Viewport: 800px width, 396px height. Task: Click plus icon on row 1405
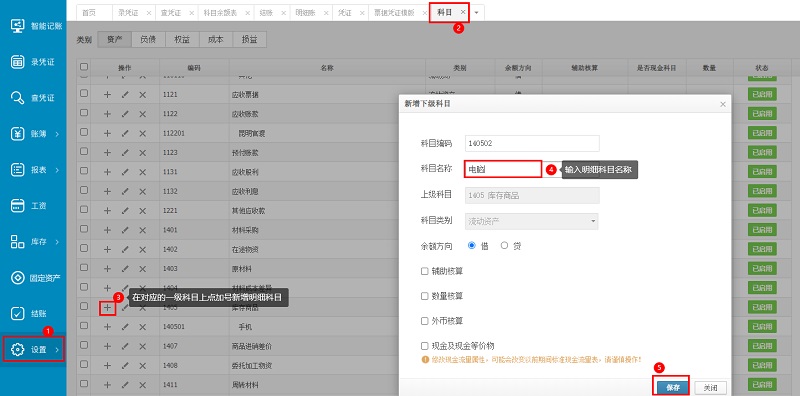pos(107,308)
